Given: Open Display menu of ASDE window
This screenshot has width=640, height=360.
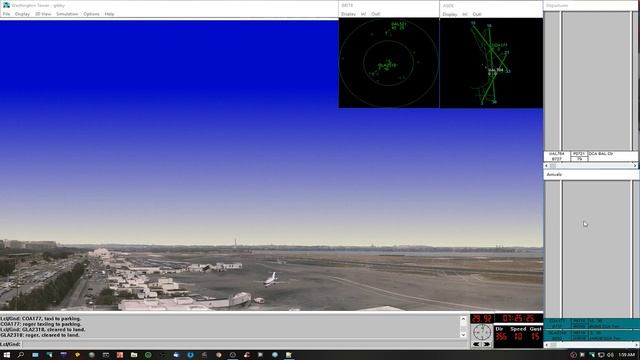Looking at the screenshot, I should click(x=450, y=14).
